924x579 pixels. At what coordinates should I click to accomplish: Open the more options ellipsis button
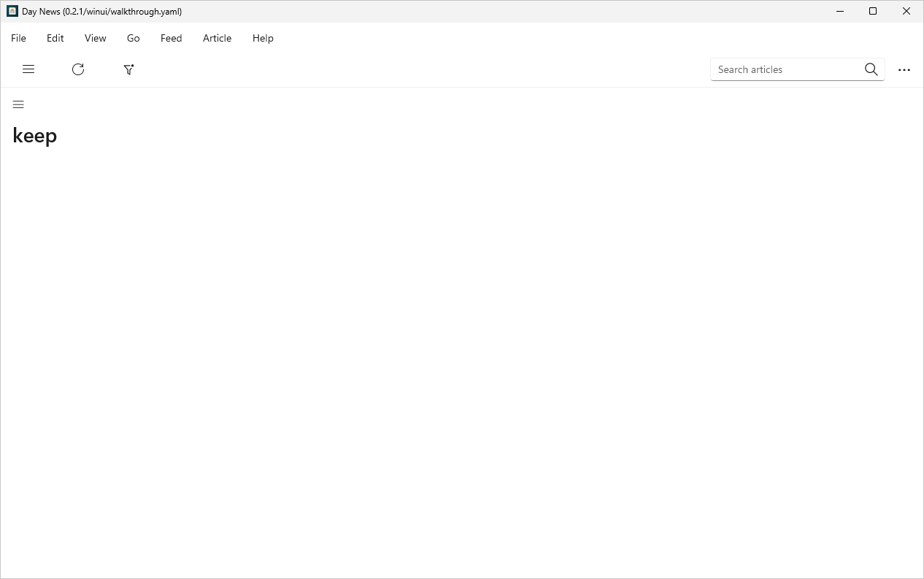point(904,69)
